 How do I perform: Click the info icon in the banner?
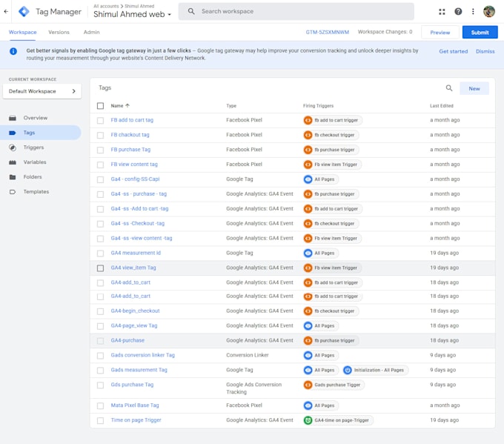click(13, 51)
